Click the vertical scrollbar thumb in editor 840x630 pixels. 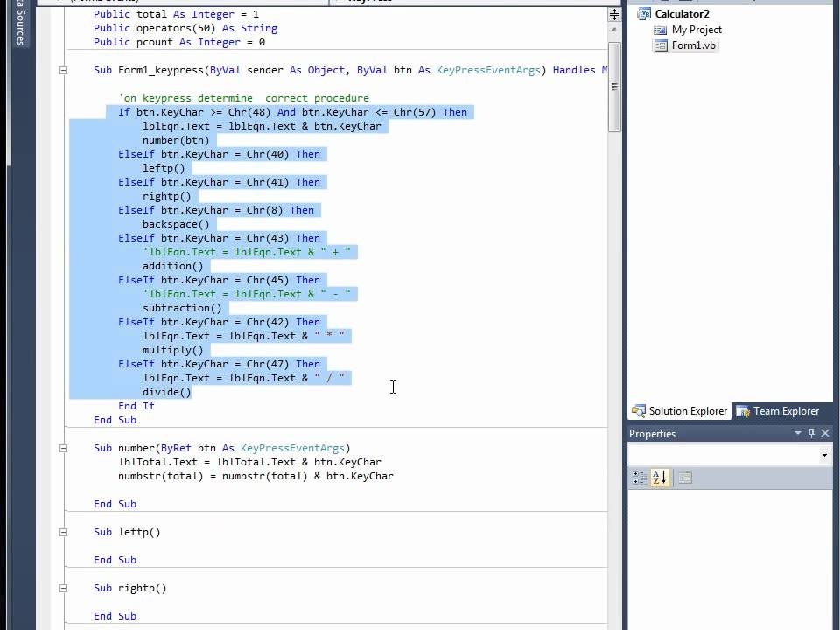click(614, 87)
